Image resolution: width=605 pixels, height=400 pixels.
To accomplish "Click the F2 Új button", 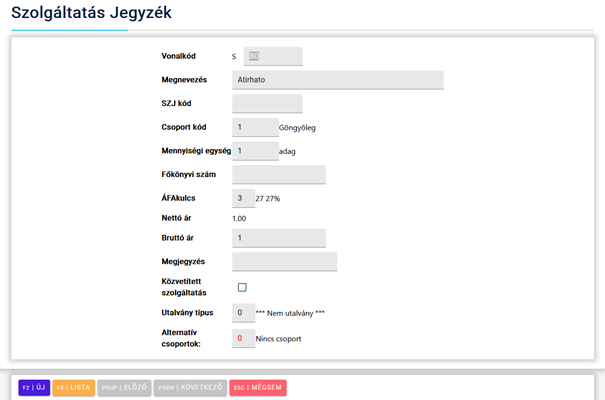I will point(33,387).
